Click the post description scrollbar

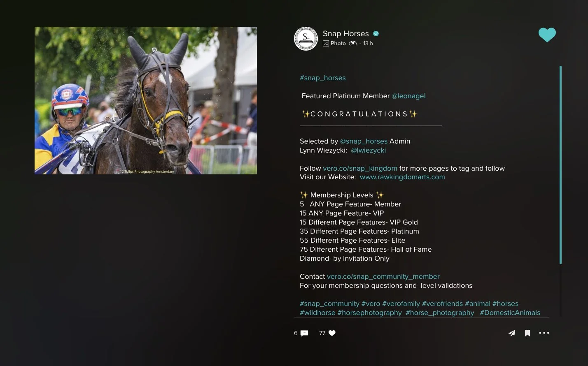pos(560,164)
